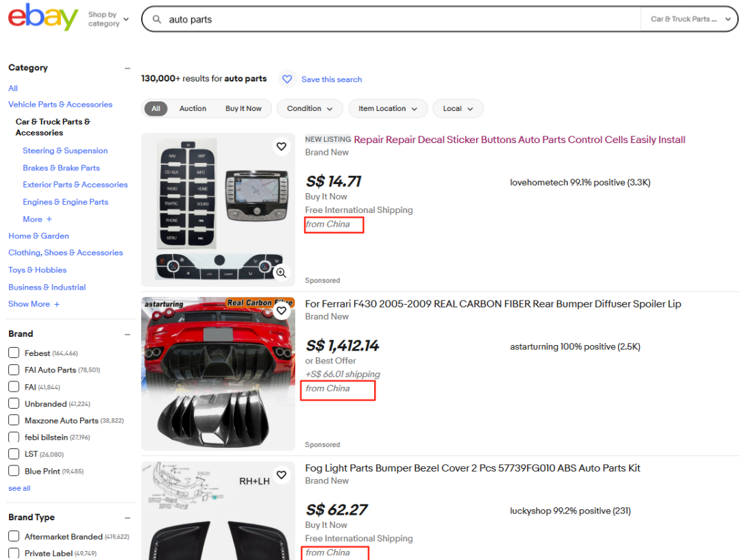The width and height of the screenshot is (740, 560).
Task: Click the zoom magnifier on decal image
Action: click(x=280, y=272)
